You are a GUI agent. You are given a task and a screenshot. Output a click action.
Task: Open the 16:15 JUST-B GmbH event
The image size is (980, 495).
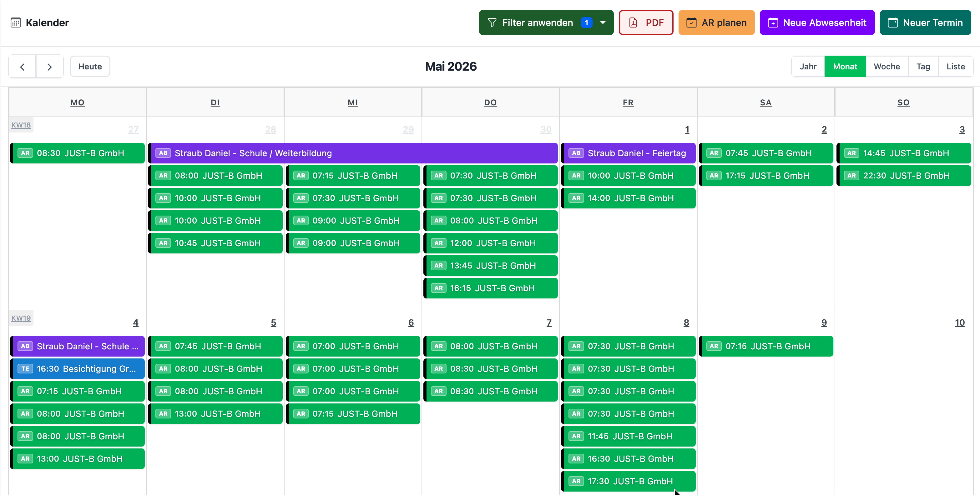tap(490, 288)
